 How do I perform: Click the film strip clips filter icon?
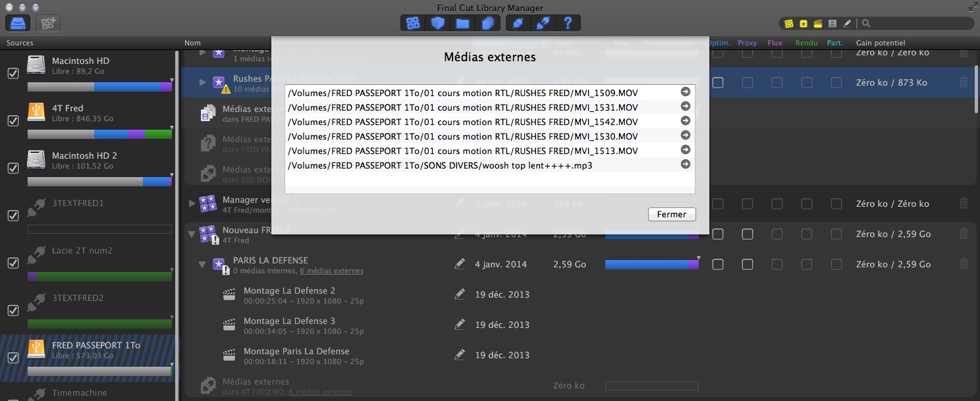(832, 22)
